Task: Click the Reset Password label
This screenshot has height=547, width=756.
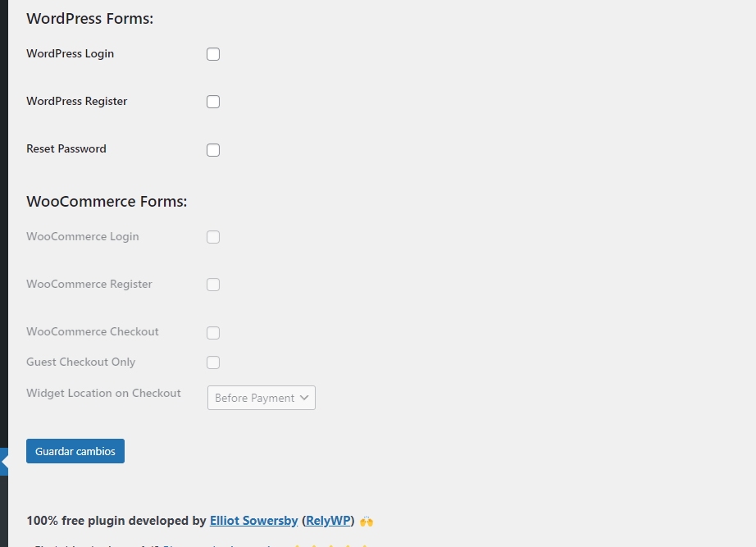Action: coord(66,148)
